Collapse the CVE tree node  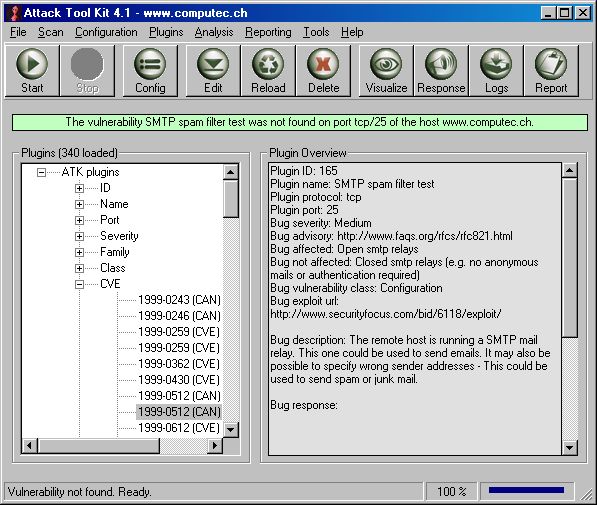[79, 284]
